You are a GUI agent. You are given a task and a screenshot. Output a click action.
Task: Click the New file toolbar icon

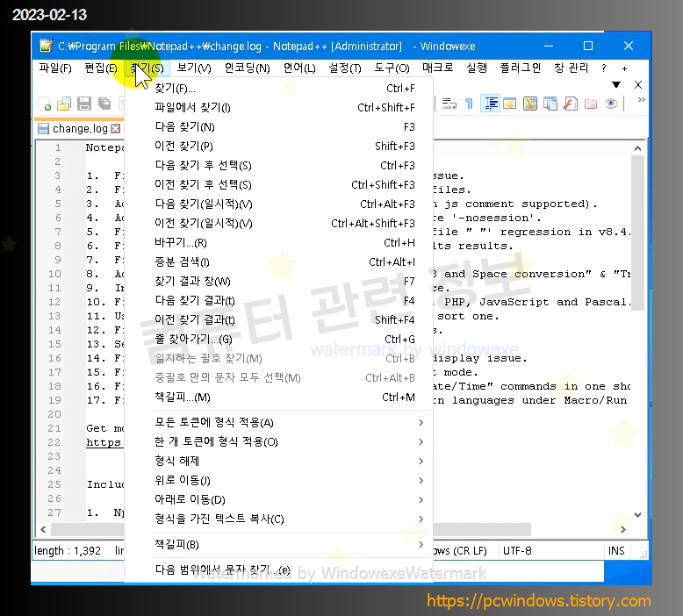(45, 104)
